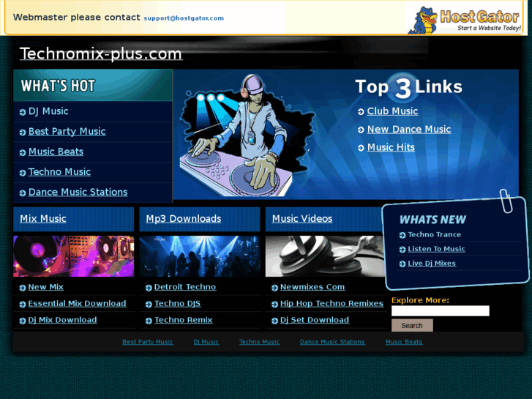Click arrow icon beside Live Dj Mixes
The height and width of the screenshot is (399, 532).
click(x=402, y=264)
